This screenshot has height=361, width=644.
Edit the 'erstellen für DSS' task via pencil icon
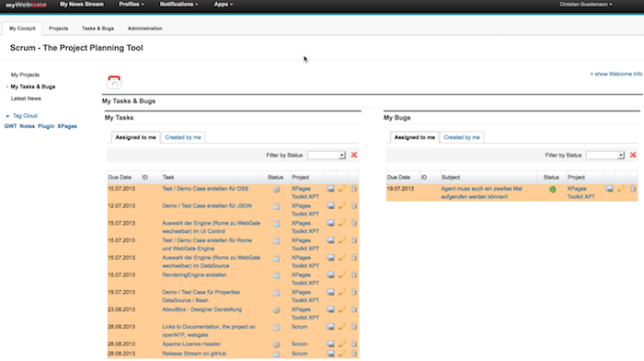point(341,189)
